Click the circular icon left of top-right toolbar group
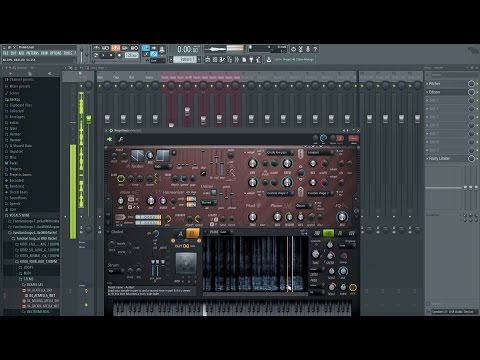 293,49
